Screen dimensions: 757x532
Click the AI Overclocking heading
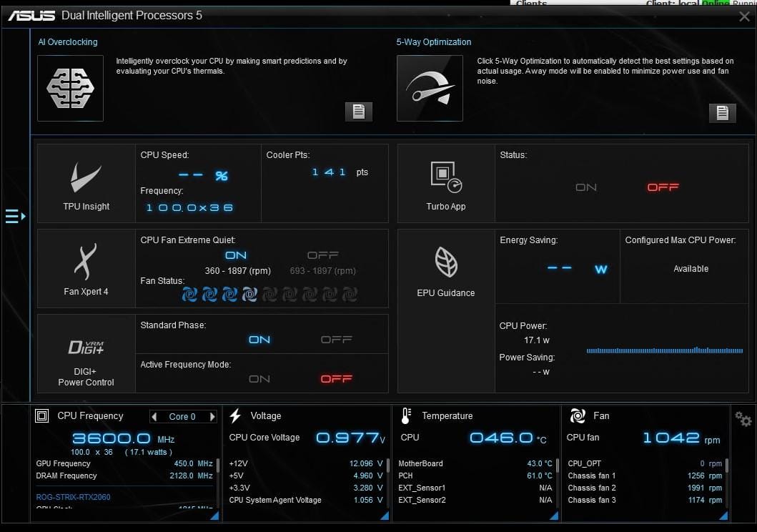tap(68, 42)
